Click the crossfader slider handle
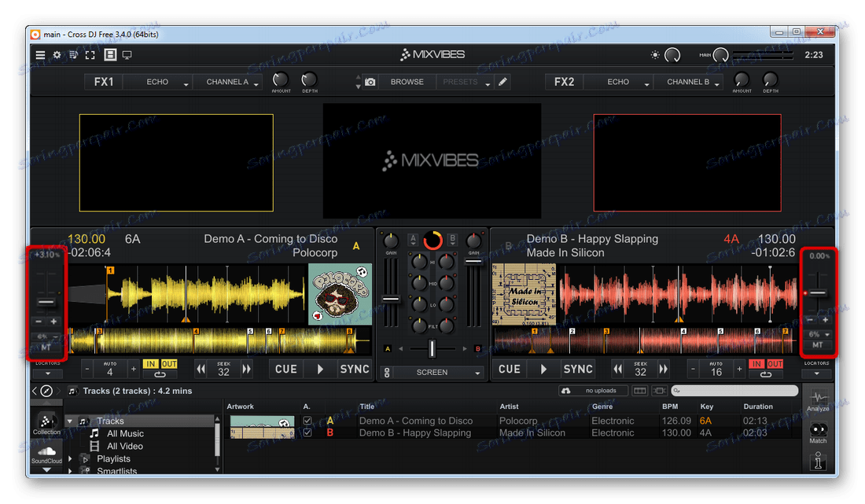The width and height of the screenshot is (865, 504). 431,348
